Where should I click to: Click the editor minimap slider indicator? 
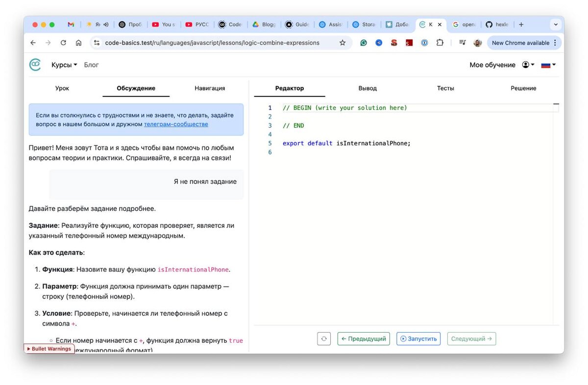click(x=556, y=104)
